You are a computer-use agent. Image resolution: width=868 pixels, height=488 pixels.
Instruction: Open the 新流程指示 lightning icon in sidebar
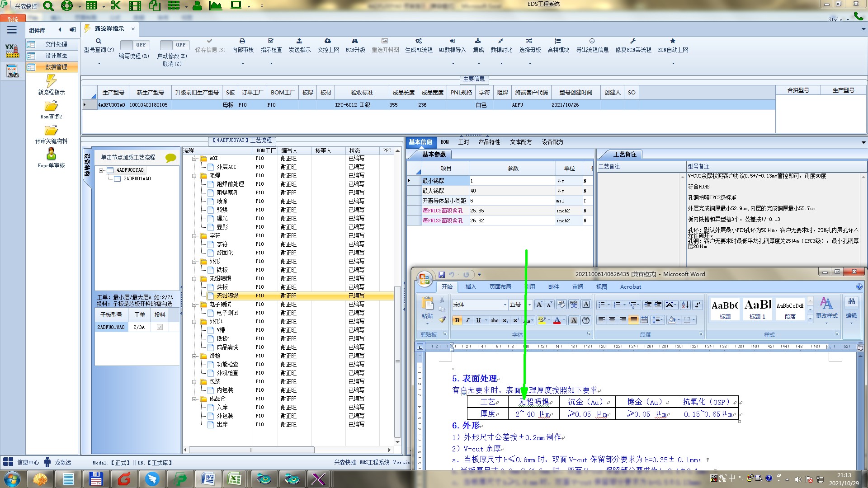coord(51,81)
